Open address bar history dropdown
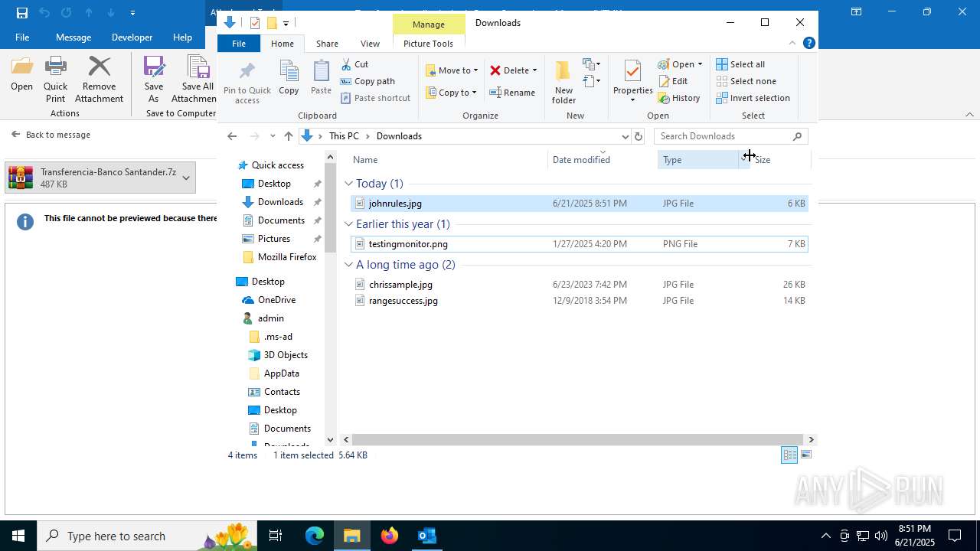This screenshot has height=551, width=980. tap(625, 136)
